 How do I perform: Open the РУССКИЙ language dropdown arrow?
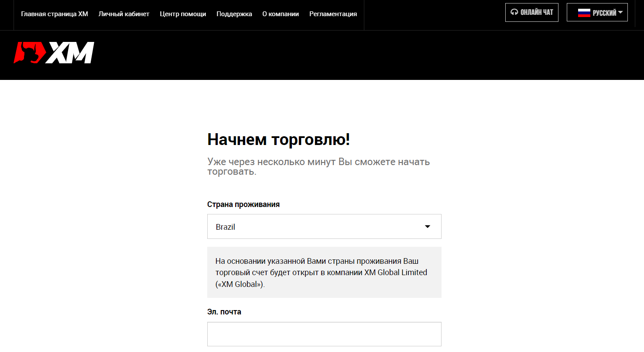click(x=620, y=12)
